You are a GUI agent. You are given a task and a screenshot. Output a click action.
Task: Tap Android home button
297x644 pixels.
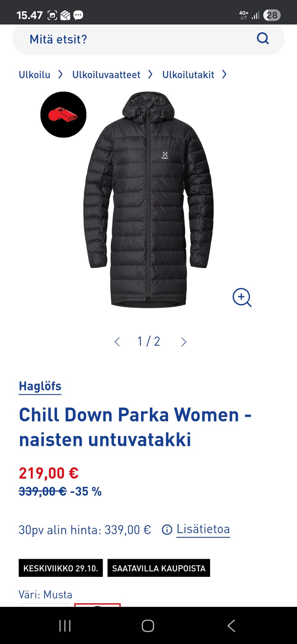(x=148, y=626)
